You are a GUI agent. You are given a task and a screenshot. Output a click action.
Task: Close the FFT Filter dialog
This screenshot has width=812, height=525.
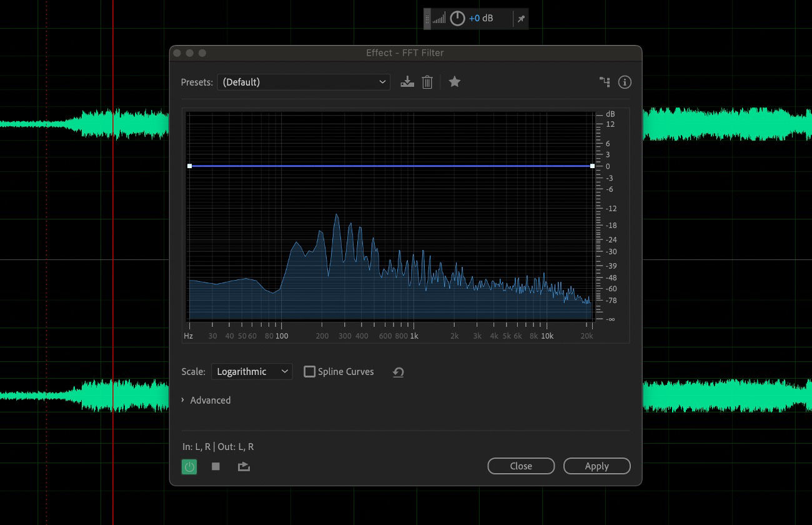[521, 466]
